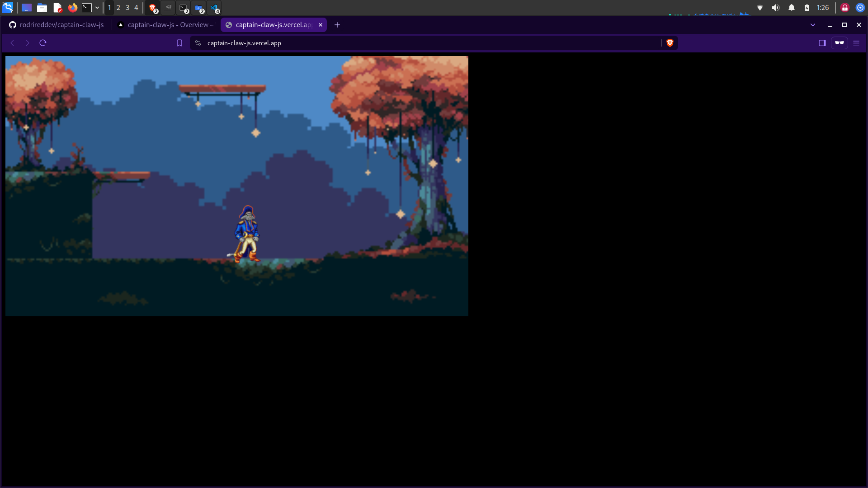Open the Brave main menu

pos(856,43)
